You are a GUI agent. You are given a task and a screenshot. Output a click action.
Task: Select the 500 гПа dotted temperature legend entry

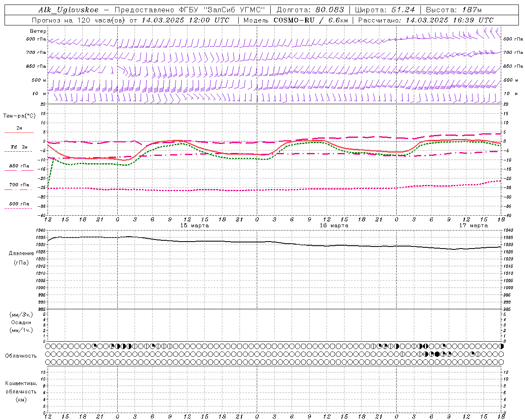[19, 204]
